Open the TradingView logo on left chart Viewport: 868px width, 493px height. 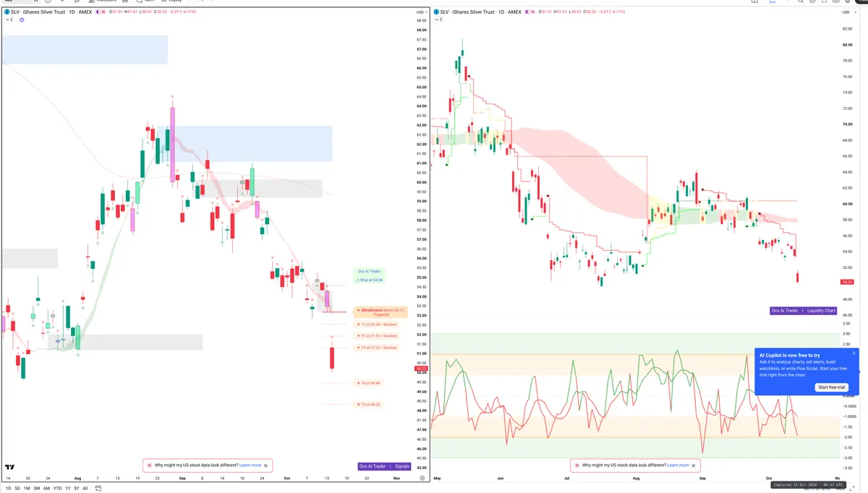(10, 468)
